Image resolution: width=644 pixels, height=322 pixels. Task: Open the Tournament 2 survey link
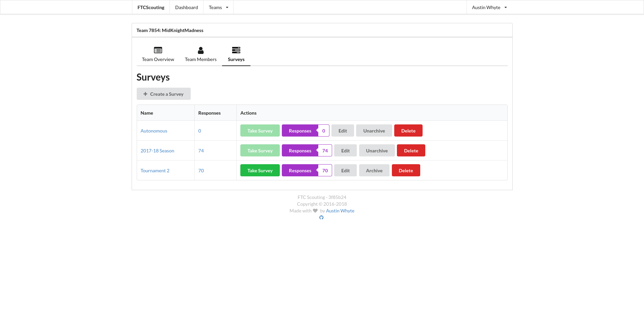pyautogui.click(x=155, y=171)
